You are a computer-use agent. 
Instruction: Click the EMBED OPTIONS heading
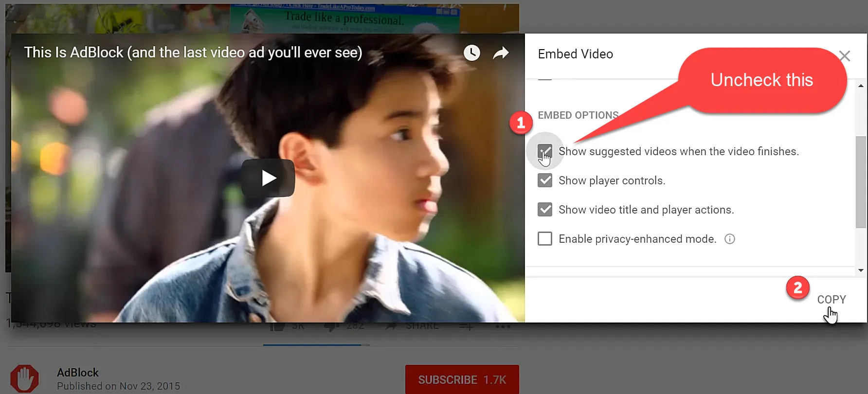[578, 115]
